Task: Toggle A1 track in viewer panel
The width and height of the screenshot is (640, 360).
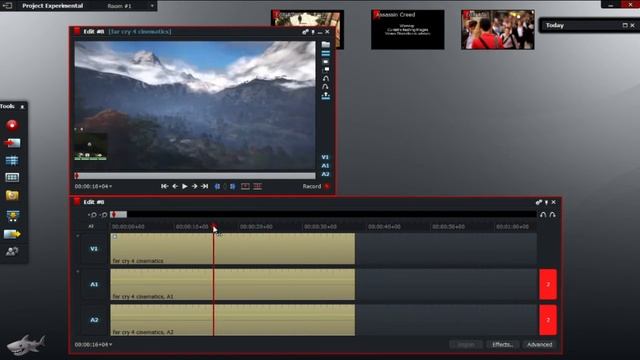Action: 325,166
